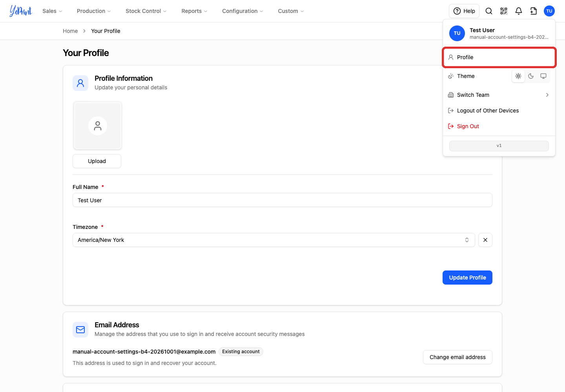This screenshot has height=392, width=565.
Task: Click the TU avatar in the top bar
Action: tap(549, 11)
